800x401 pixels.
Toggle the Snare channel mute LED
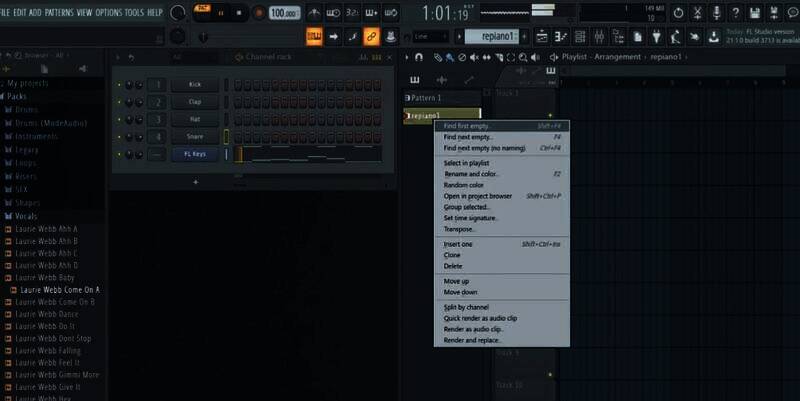[119, 136]
